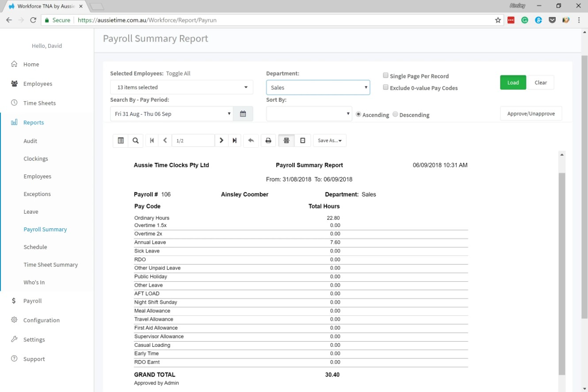Switch to the Time Sheets section
Viewport: 588px width, 392px height.
[39, 103]
